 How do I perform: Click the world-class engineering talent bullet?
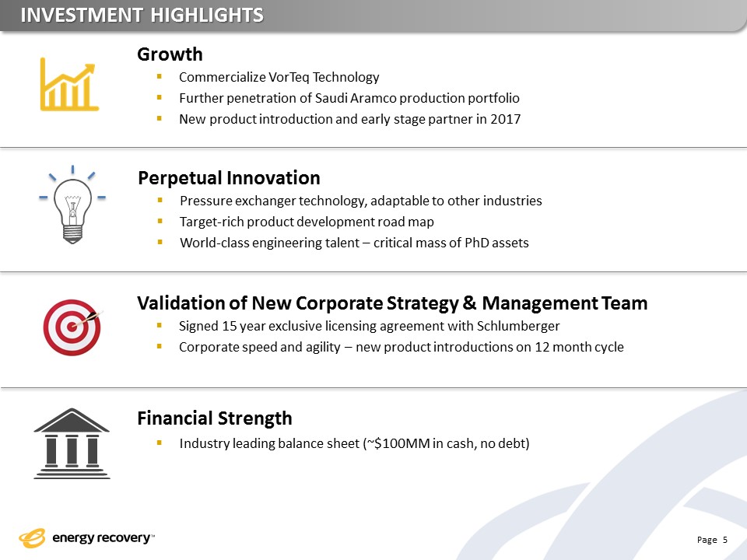click(x=354, y=243)
